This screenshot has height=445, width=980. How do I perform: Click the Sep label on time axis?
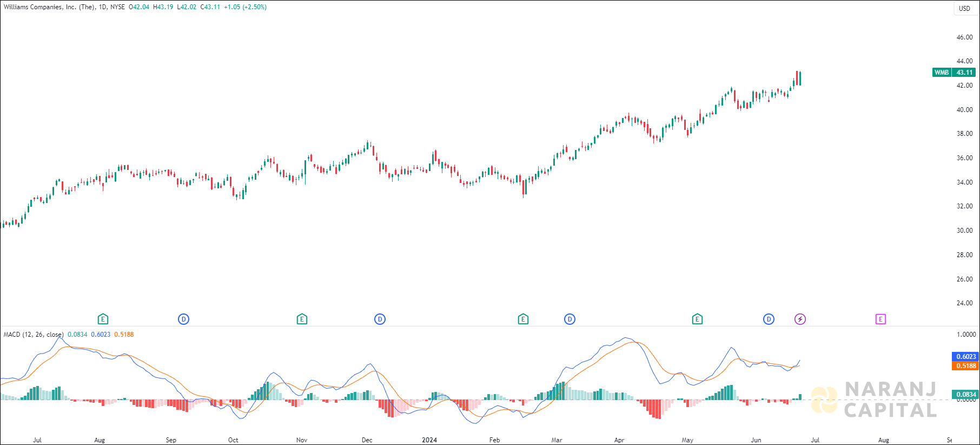tap(171, 440)
